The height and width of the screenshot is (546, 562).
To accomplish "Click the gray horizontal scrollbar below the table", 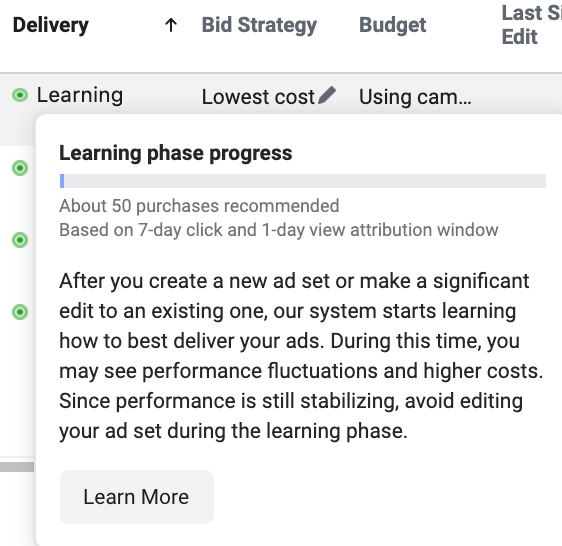I will [x=17, y=467].
